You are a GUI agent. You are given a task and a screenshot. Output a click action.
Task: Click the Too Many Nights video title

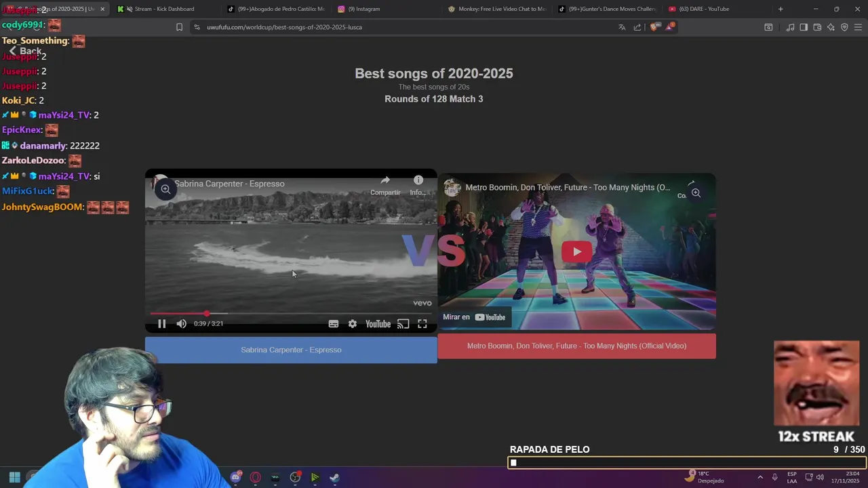pyautogui.click(x=568, y=188)
